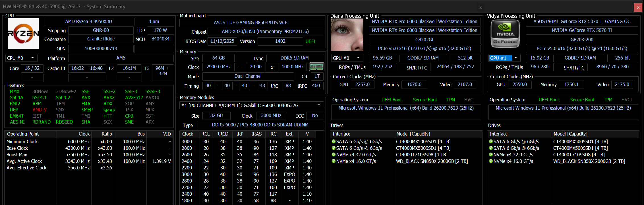Click the AMD X870/B850 chipset field
This screenshot has height=205, width=644.
[x=265, y=32]
